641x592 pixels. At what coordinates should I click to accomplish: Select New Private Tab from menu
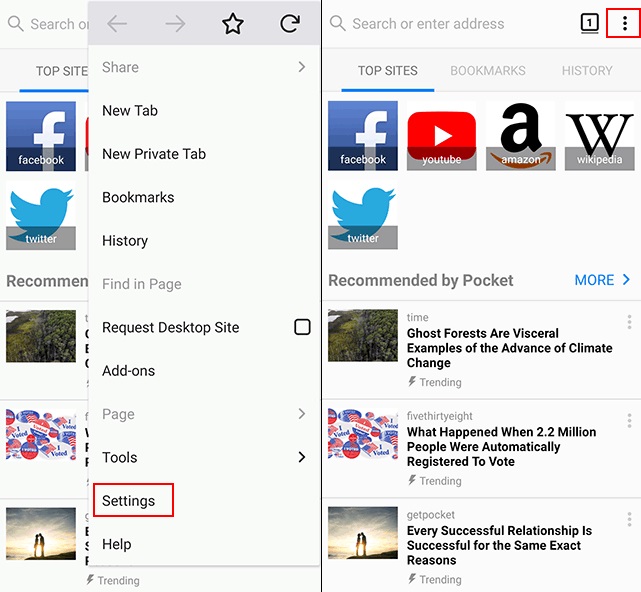pos(204,154)
